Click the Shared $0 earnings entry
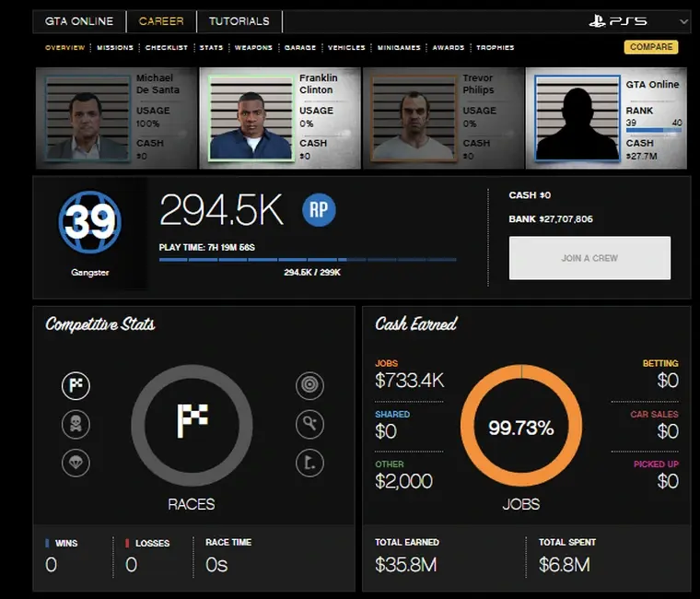The image size is (700, 599). (x=392, y=426)
